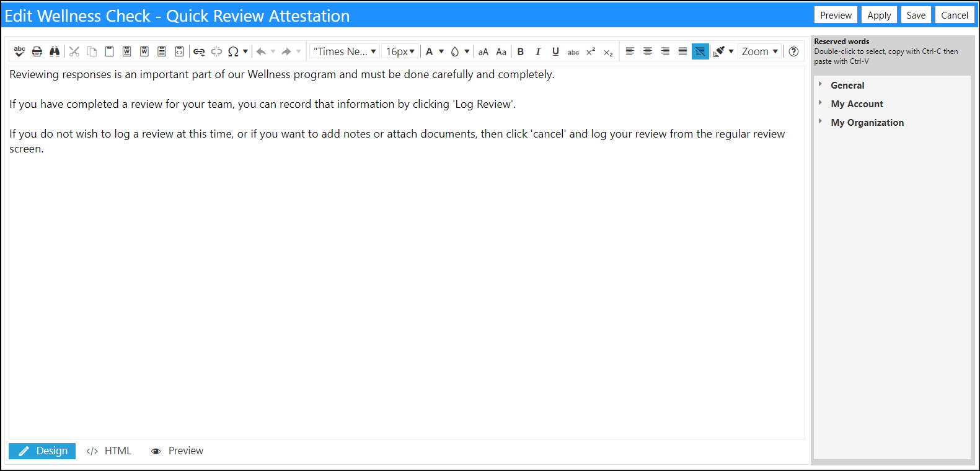Click the text foreground color A
The image size is (980, 471).
pos(429,51)
